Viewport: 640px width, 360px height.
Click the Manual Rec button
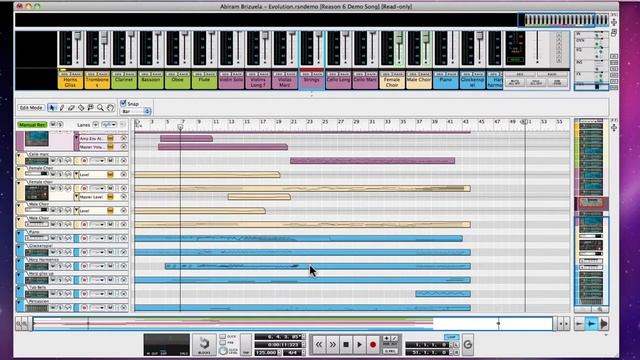click(x=32, y=124)
